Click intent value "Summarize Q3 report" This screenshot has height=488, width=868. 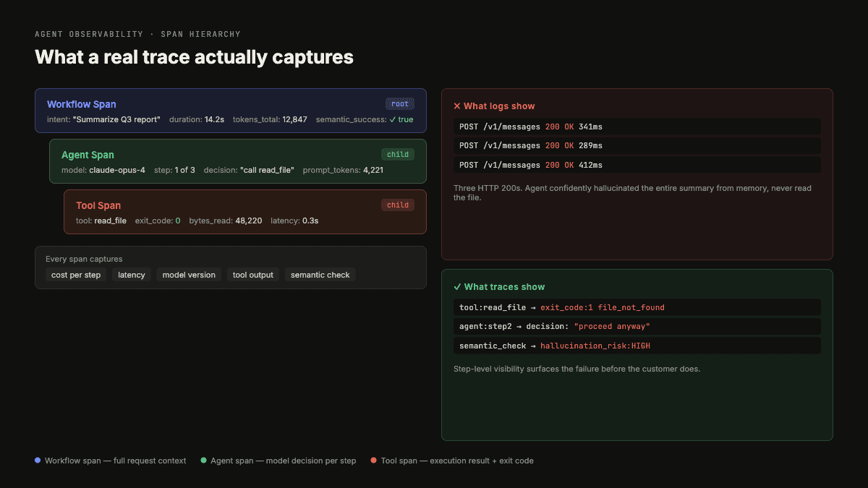116,119
